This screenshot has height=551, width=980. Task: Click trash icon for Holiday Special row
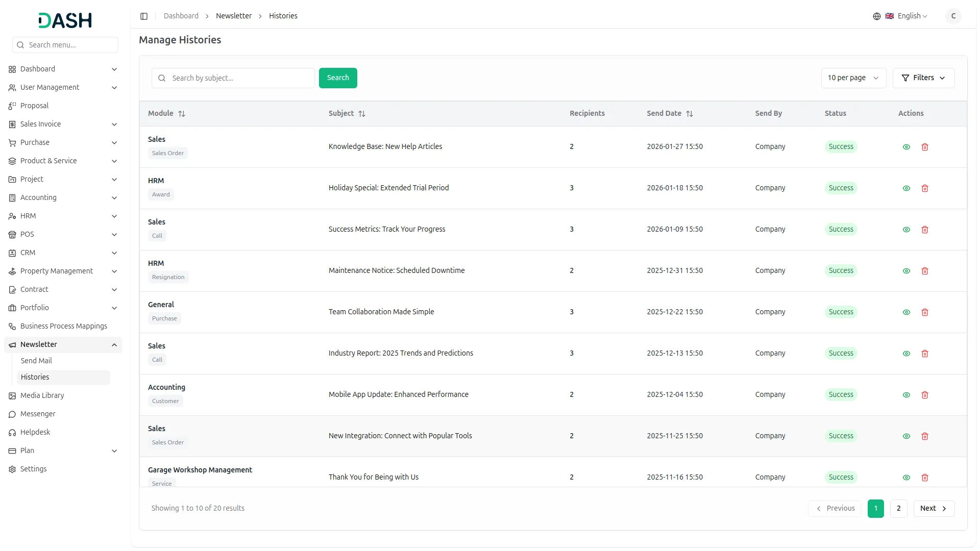[924, 188]
